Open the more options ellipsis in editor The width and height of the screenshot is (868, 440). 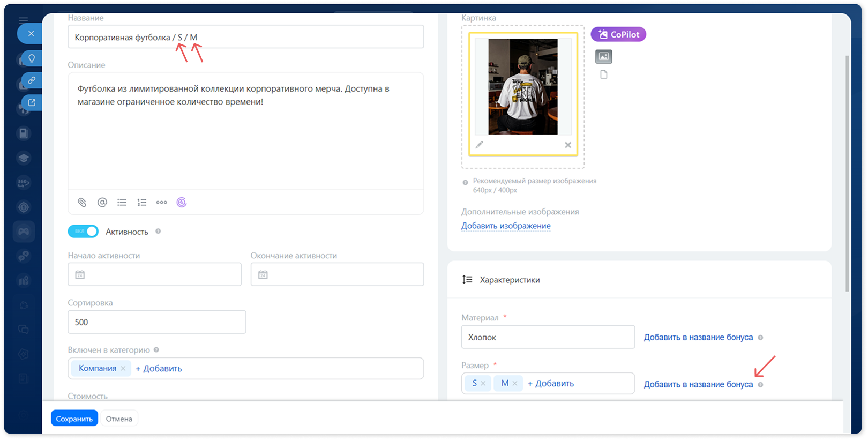click(x=162, y=203)
